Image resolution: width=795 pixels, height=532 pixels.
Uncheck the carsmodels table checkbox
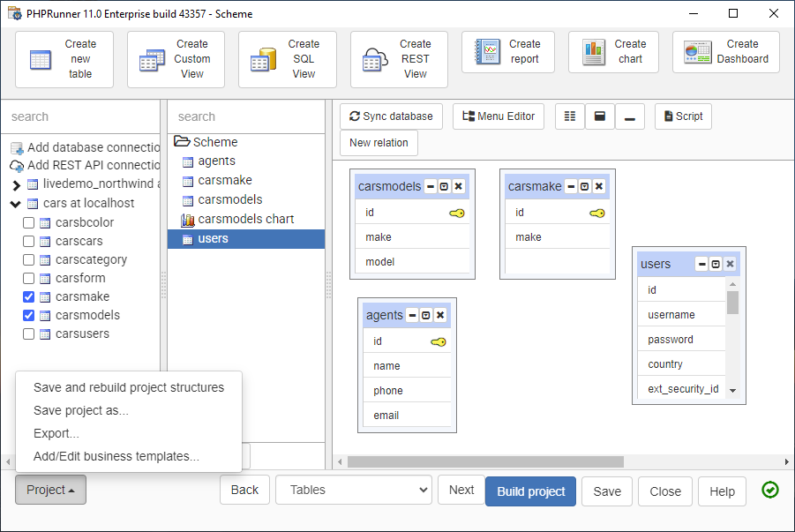pyautogui.click(x=29, y=316)
